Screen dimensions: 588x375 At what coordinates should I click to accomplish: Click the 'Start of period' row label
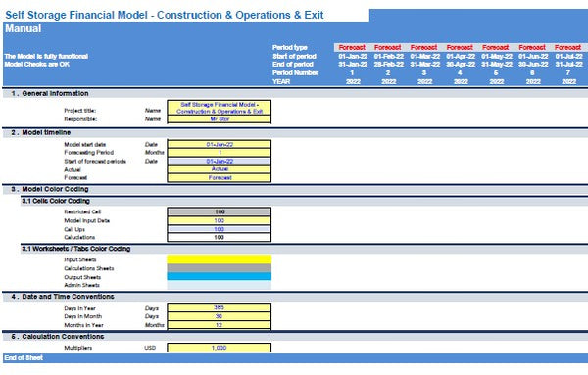point(294,56)
